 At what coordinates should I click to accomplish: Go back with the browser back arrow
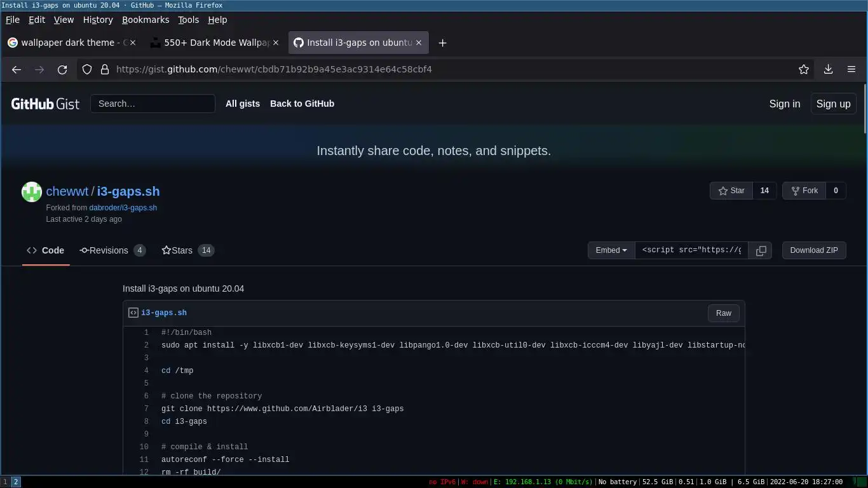[17, 69]
